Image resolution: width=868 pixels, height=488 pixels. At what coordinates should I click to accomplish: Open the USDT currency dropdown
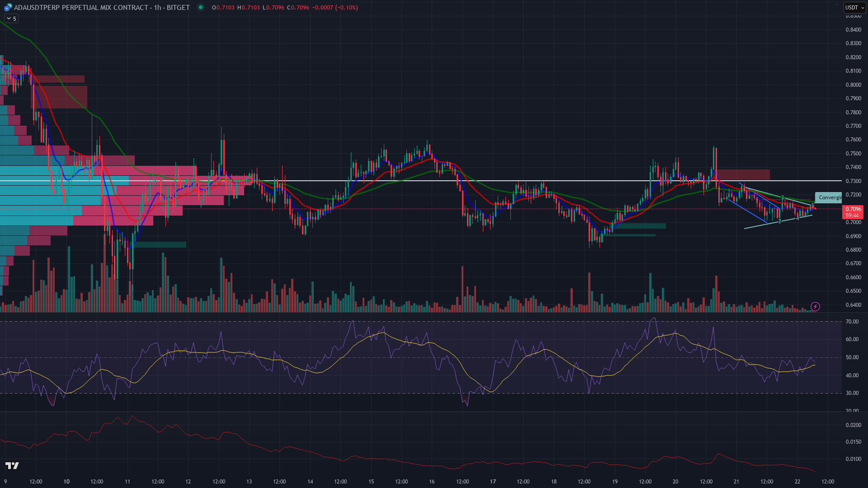854,7
